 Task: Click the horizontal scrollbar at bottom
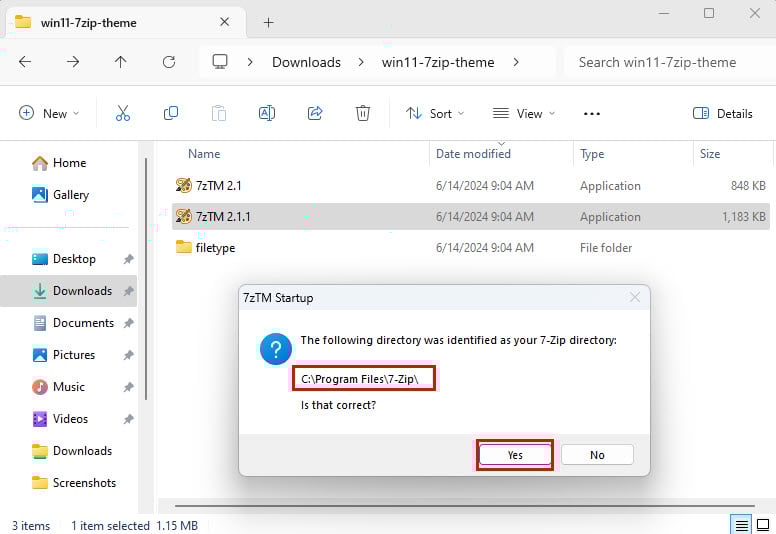(464, 506)
